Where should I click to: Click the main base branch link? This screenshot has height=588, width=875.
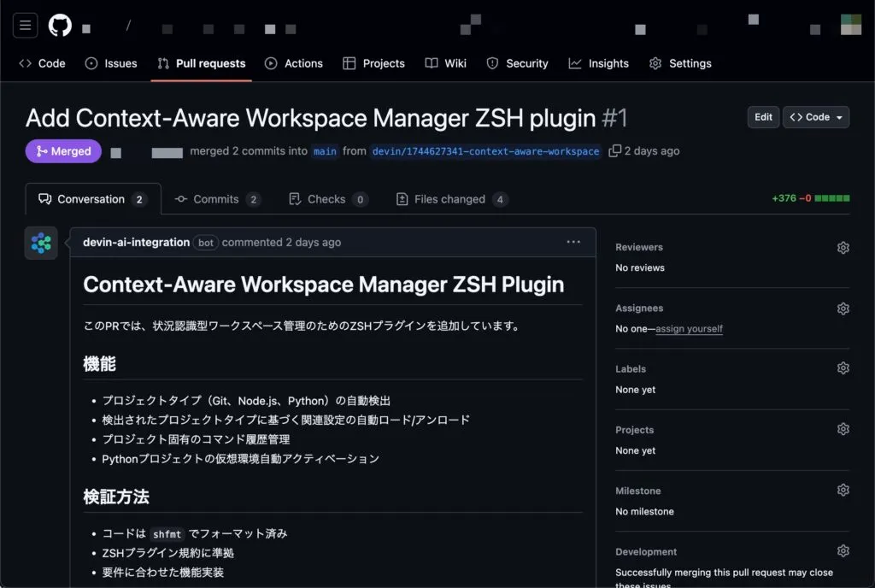325,151
